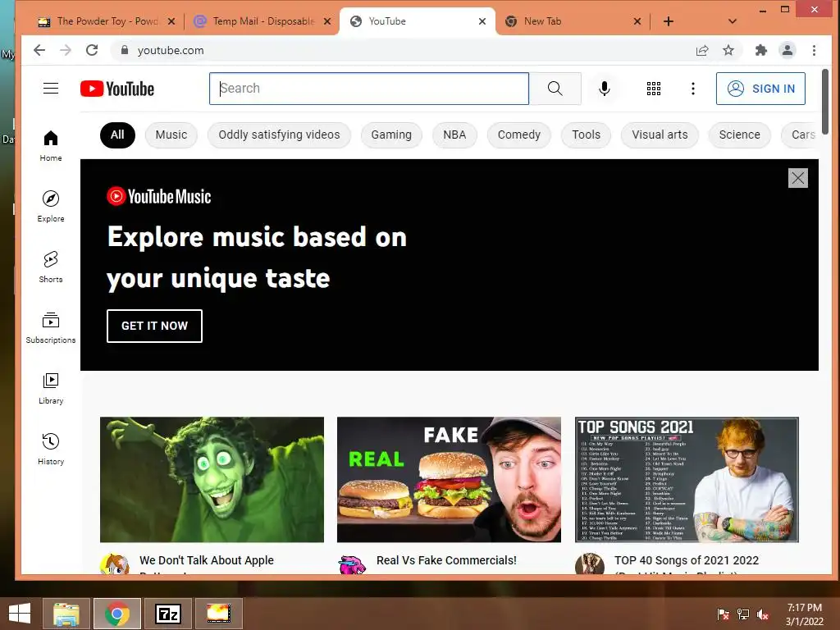Image resolution: width=840 pixels, height=630 pixels.
Task: Open Shorts in the sidebar
Action: point(51,267)
